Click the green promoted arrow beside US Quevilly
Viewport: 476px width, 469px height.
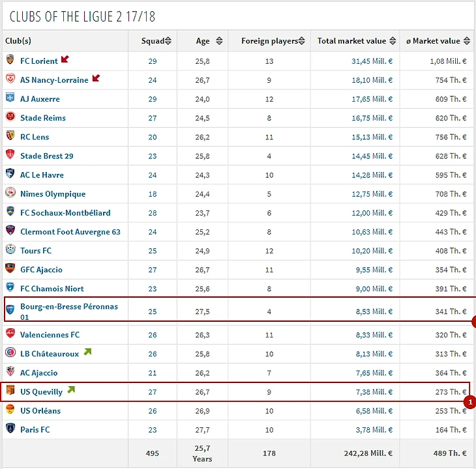click(x=71, y=390)
